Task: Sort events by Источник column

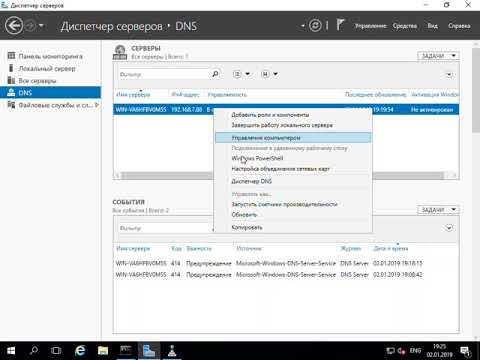Action: point(249,249)
